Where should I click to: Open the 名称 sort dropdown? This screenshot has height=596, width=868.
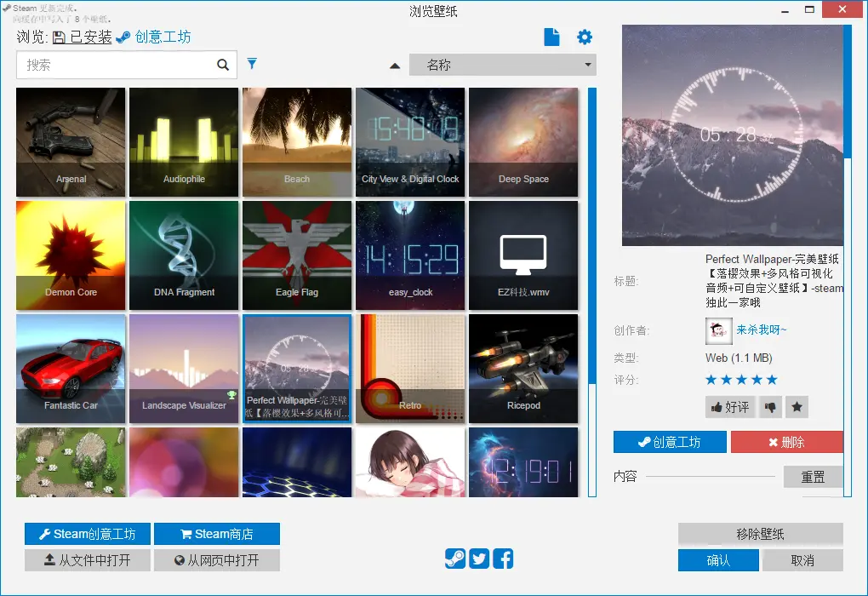(x=503, y=65)
